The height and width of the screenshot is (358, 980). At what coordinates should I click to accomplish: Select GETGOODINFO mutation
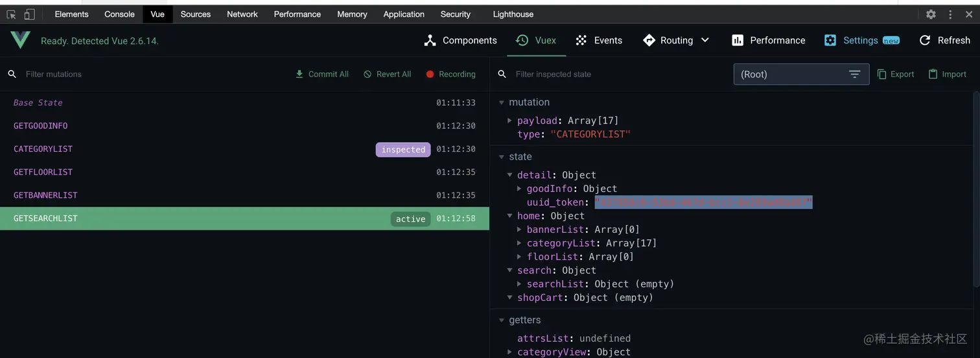point(244,126)
